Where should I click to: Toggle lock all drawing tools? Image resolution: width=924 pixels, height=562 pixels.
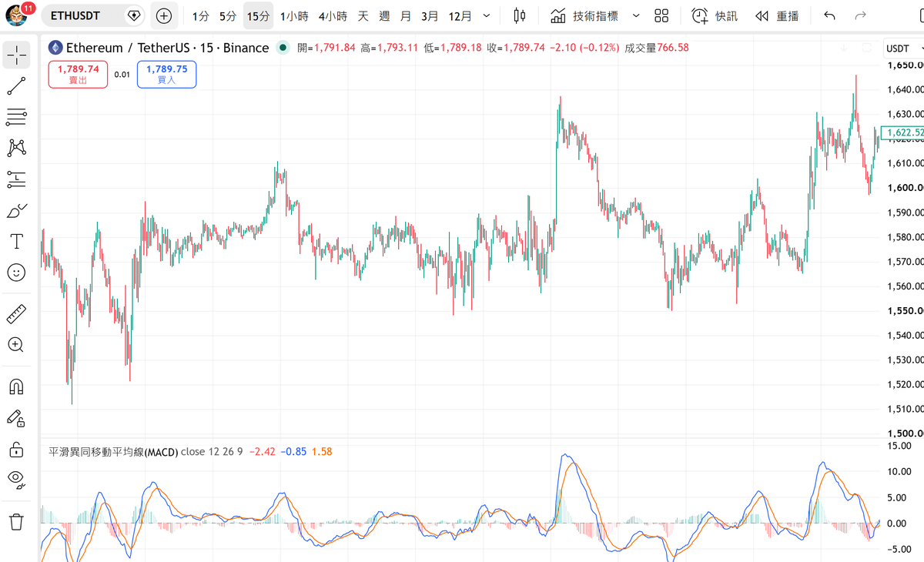point(16,449)
